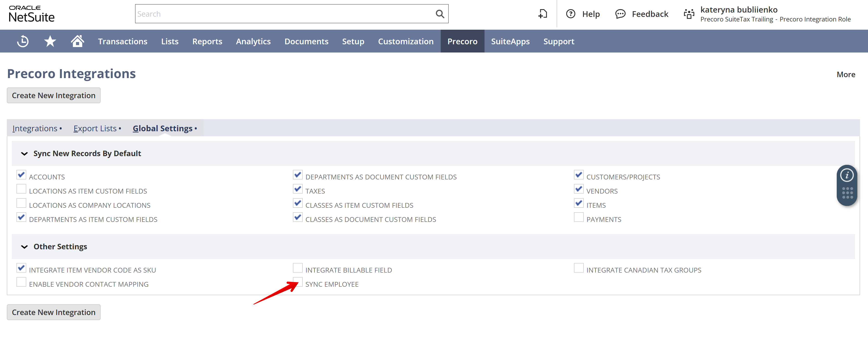Click the search magnifier icon
868x347 pixels.
pyautogui.click(x=440, y=14)
